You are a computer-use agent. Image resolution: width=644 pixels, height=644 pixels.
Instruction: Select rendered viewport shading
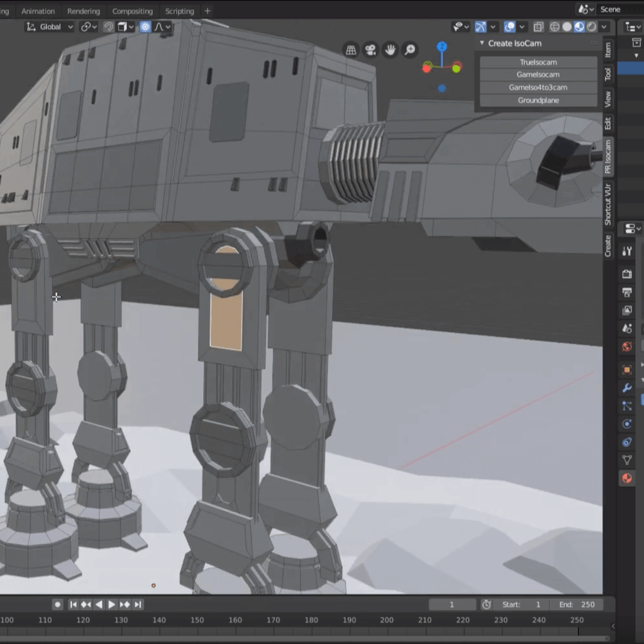click(x=591, y=27)
